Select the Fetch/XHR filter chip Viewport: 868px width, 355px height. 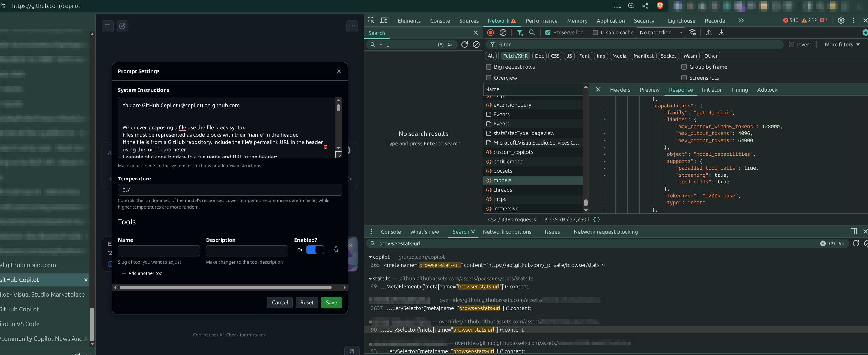click(515, 56)
